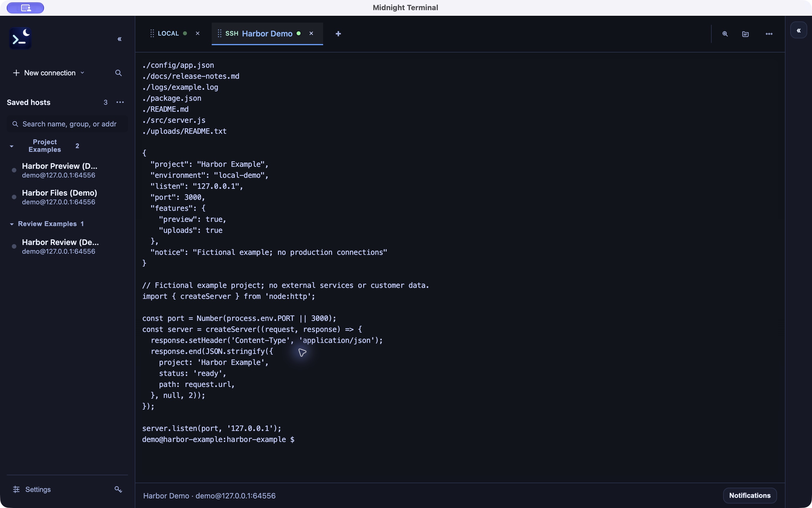
Task: Open the Settings sliders icon
Action: pyautogui.click(x=16, y=489)
